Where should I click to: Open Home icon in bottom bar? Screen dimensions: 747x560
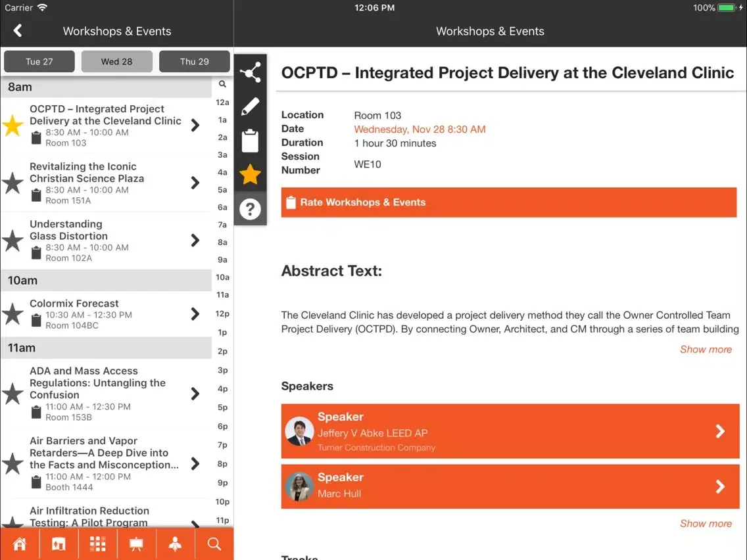[x=20, y=544]
